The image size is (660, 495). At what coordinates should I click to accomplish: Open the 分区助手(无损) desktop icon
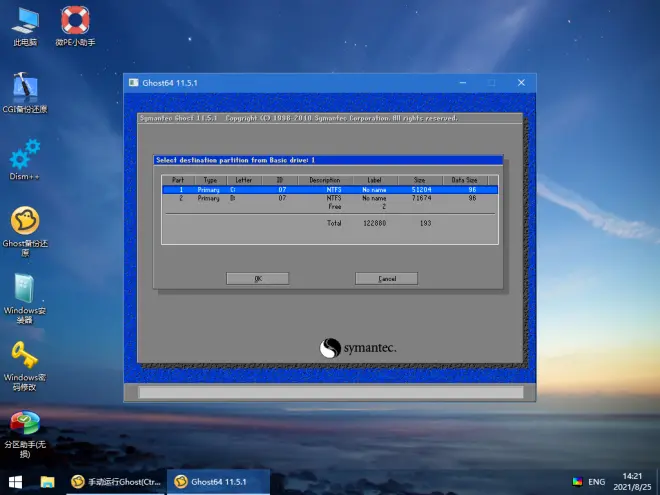click(25, 434)
